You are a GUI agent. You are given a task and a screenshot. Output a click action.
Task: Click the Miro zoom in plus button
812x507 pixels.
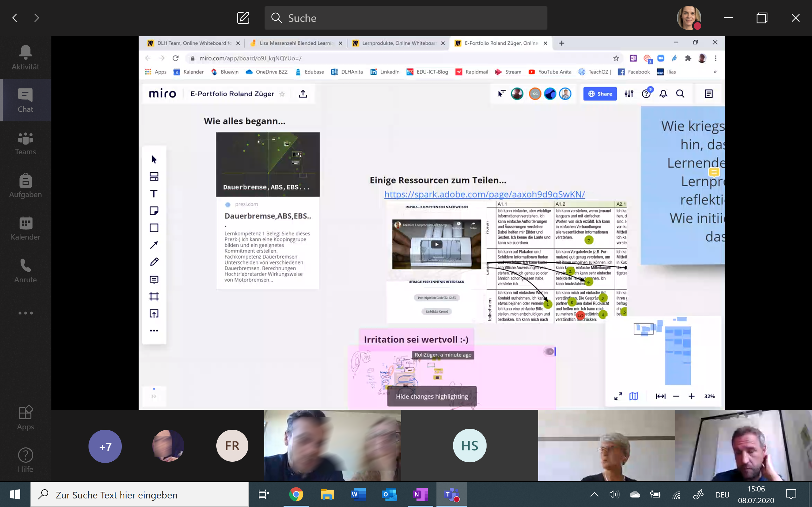pos(691,396)
